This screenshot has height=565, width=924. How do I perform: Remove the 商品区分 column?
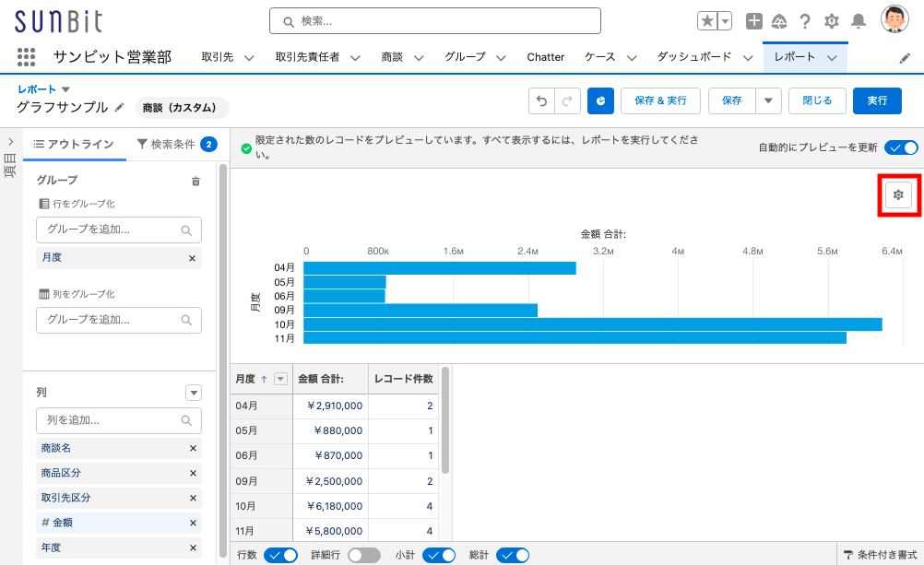193,473
